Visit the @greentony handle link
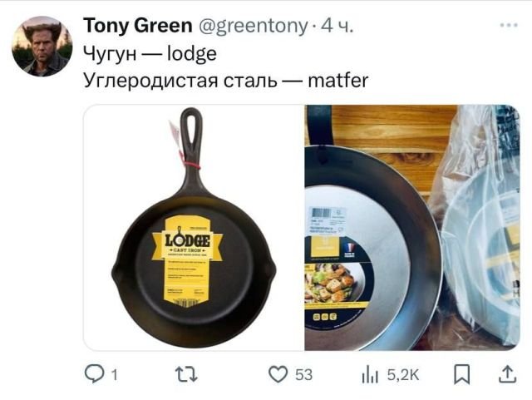The image size is (532, 400). tap(253, 26)
